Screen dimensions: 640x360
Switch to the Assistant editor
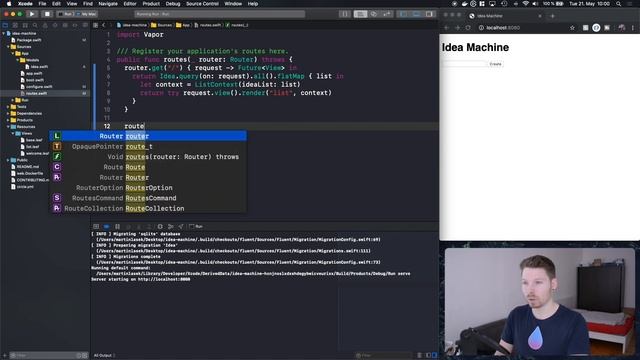[373, 14]
